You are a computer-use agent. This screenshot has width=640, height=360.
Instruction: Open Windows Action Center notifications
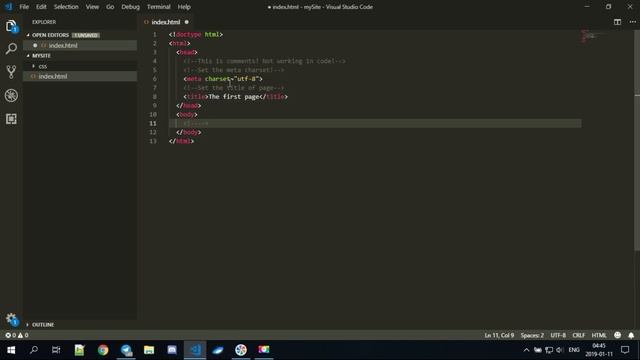[x=625, y=350]
